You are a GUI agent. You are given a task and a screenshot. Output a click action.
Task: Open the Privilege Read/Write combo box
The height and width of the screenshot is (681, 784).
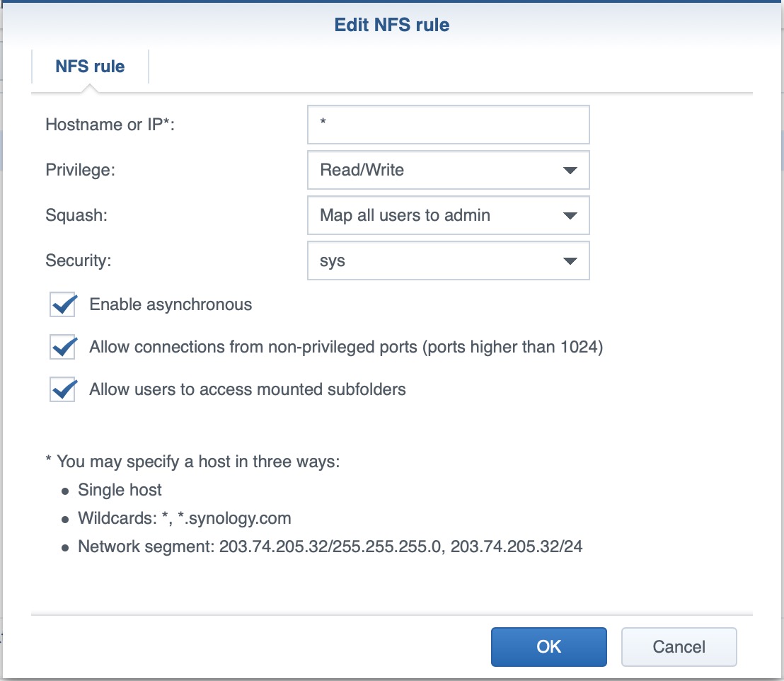pos(439,171)
